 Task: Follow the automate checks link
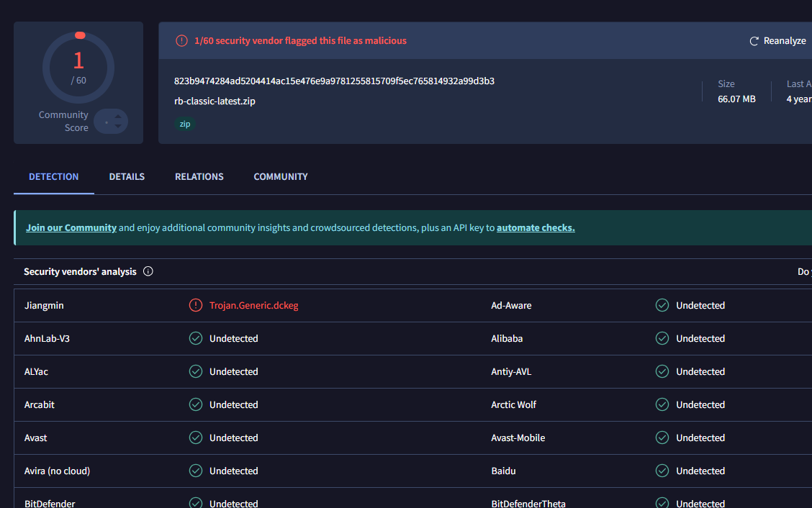pyautogui.click(x=536, y=227)
